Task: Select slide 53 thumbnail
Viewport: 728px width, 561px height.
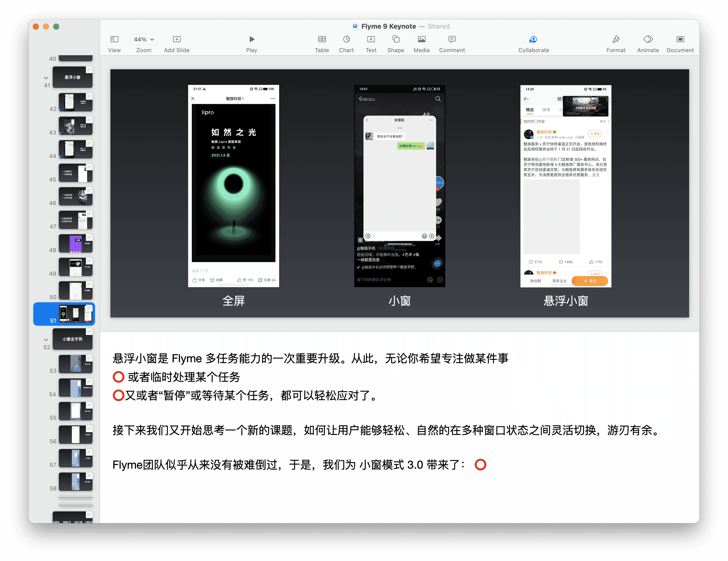Action: (x=76, y=364)
